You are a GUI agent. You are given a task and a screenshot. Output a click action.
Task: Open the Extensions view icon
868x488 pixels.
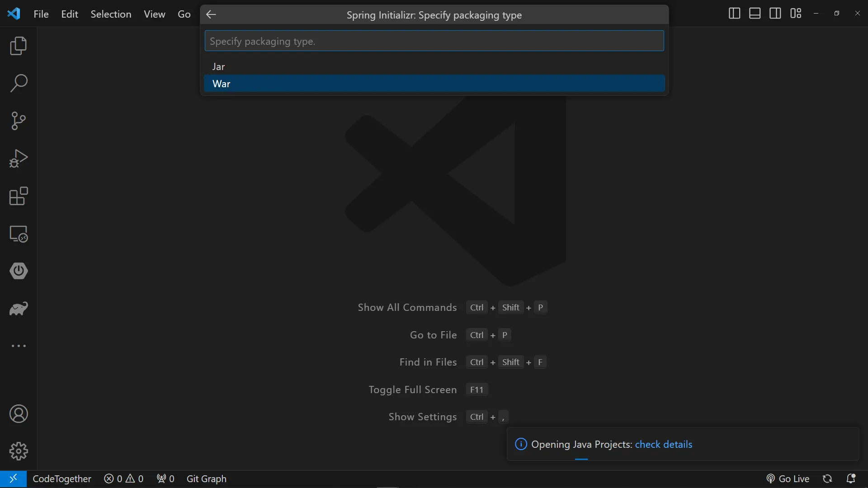19,196
